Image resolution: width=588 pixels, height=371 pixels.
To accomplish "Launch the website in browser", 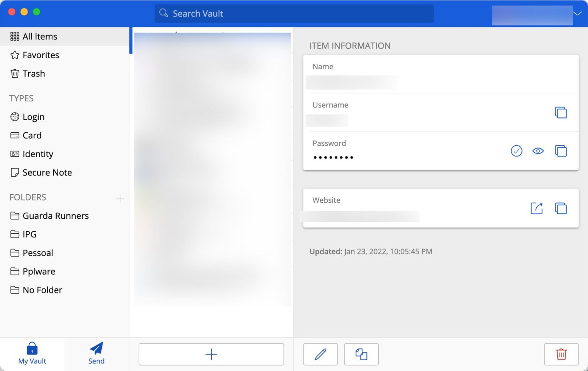I will (x=536, y=208).
